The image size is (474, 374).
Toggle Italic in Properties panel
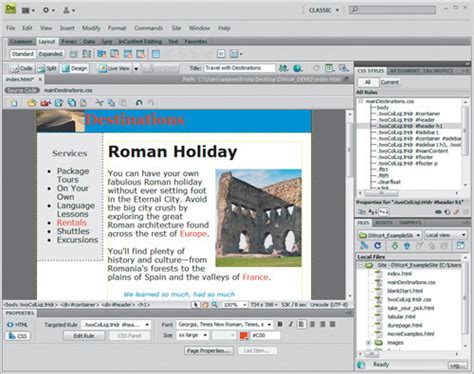click(x=291, y=324)
